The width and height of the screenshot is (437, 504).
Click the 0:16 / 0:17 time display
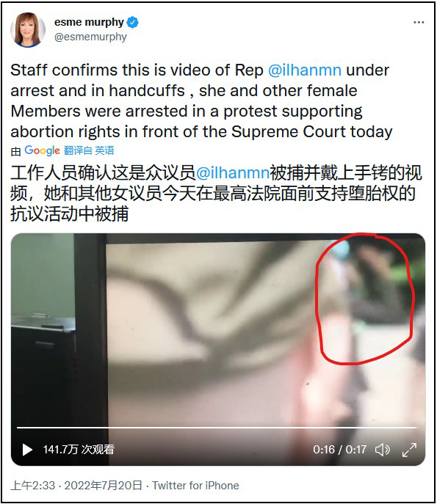click(x=339, y=450)
